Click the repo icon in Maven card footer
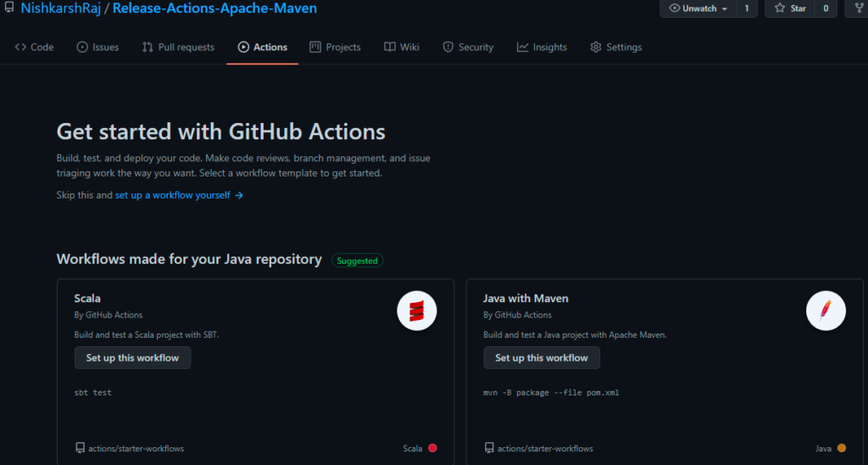 [489, 448]
